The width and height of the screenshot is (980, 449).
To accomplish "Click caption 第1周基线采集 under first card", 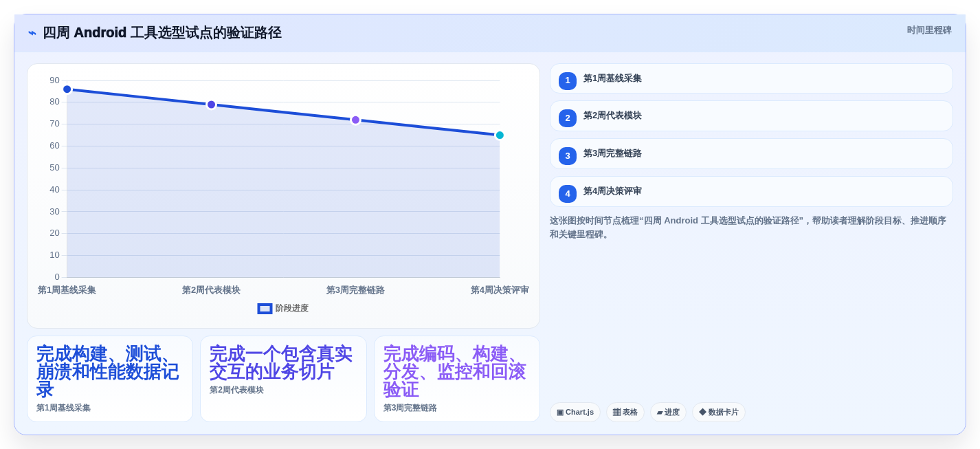I will pyautogui.click(x=63, y=408).
